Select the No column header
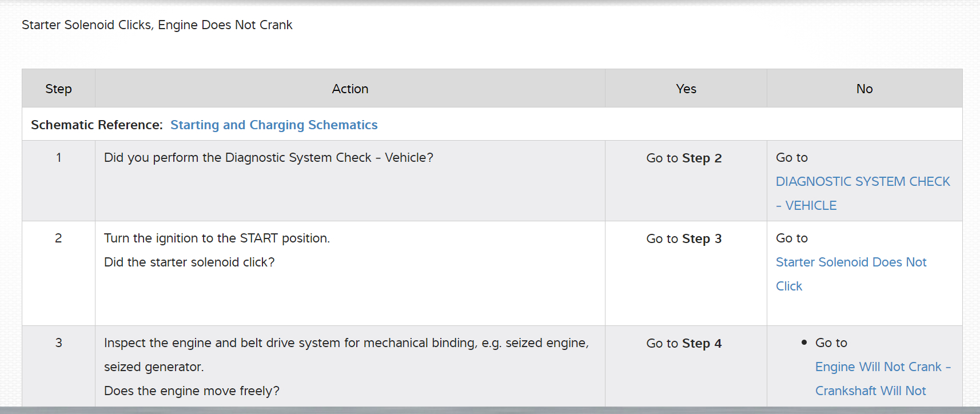This screenshot has height=414, width=980. tap(864, 89)
